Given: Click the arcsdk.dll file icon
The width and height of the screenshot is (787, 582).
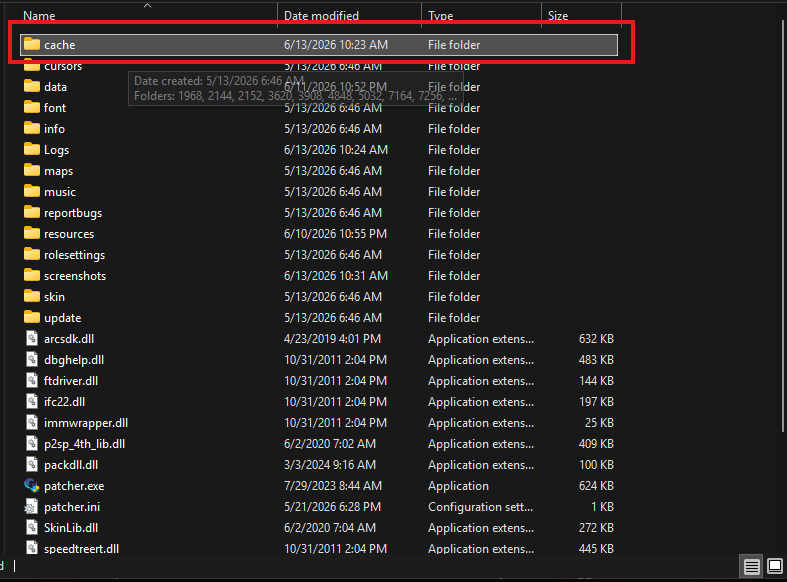Looking at the screenshot, I should pos(32,339).
